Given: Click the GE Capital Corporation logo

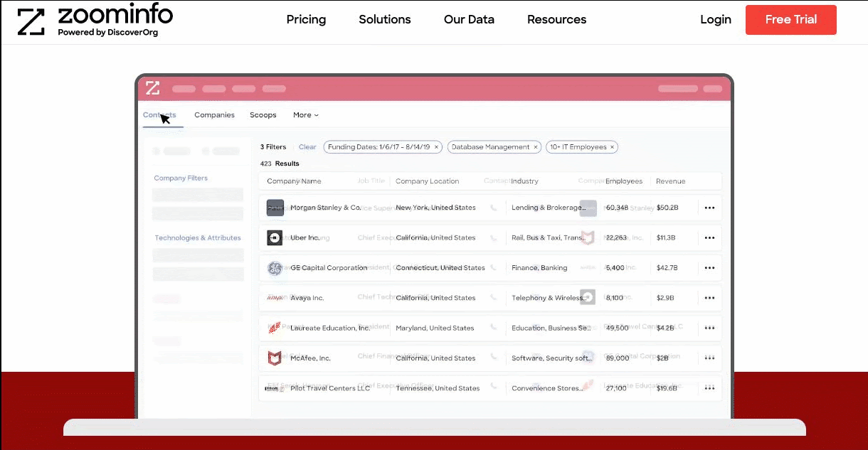Looking at the screenshot, I should point(275,268).
